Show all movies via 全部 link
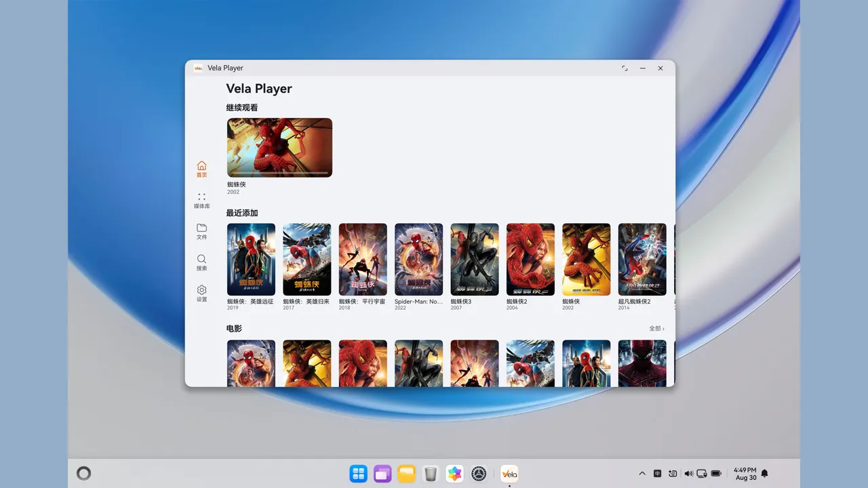Viewport: 868px width, 488px height. (x=656, y=329)
